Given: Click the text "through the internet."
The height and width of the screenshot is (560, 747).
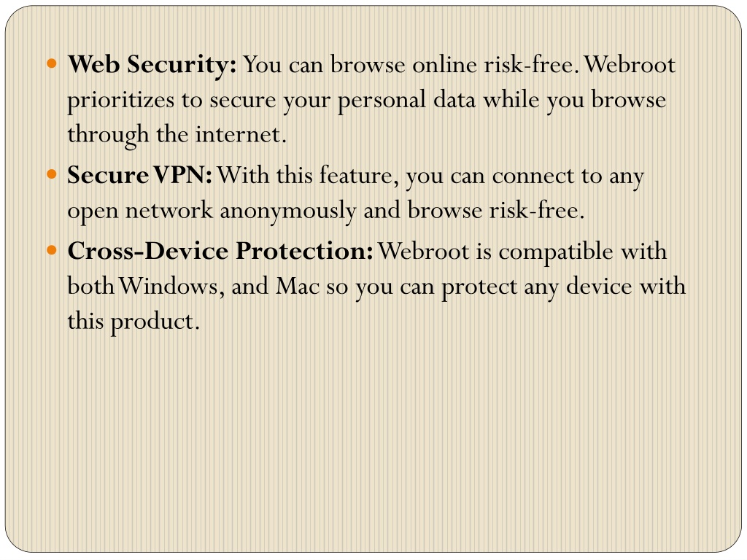Looking at the screenshot, I should click(x=177, y=135).
